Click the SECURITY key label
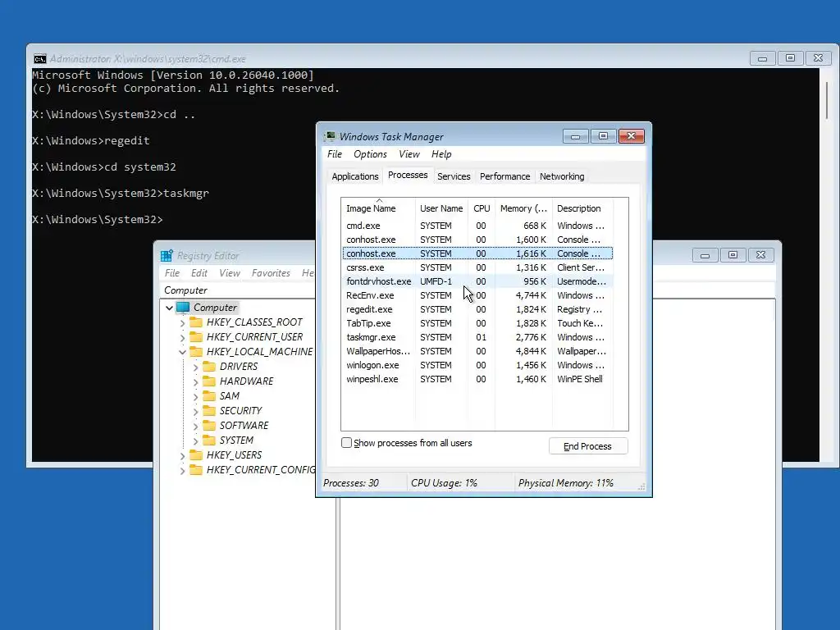 click(x=240, y=410)
